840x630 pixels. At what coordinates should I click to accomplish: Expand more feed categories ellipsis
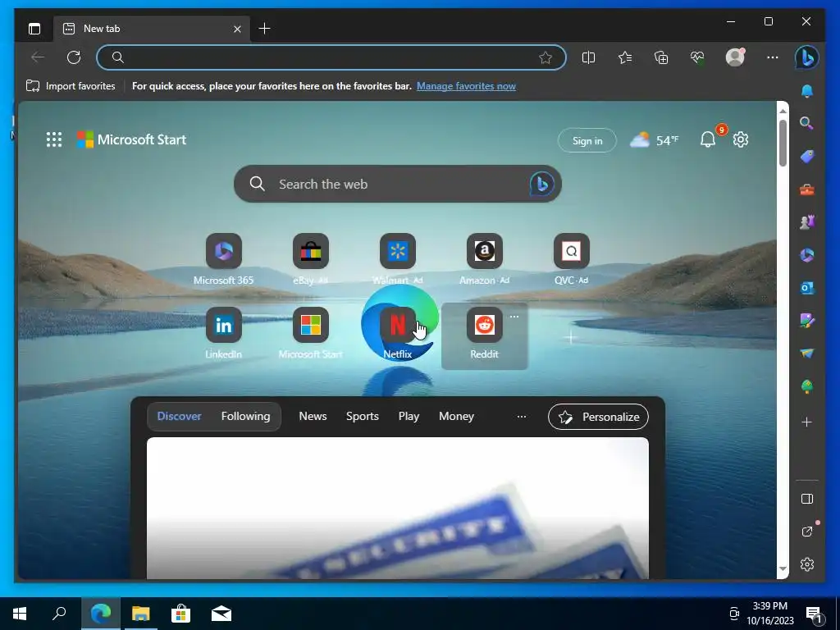click(521, 416)
